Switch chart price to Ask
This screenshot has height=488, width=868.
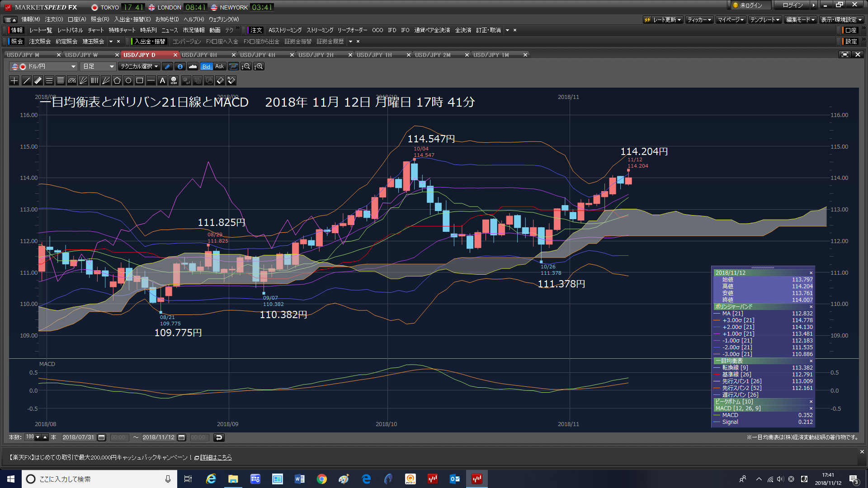click(220, 66)
